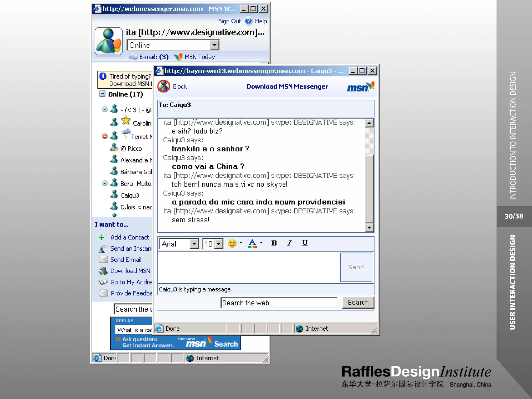
Task: Click the message typing input area
Action: point(249,267)
